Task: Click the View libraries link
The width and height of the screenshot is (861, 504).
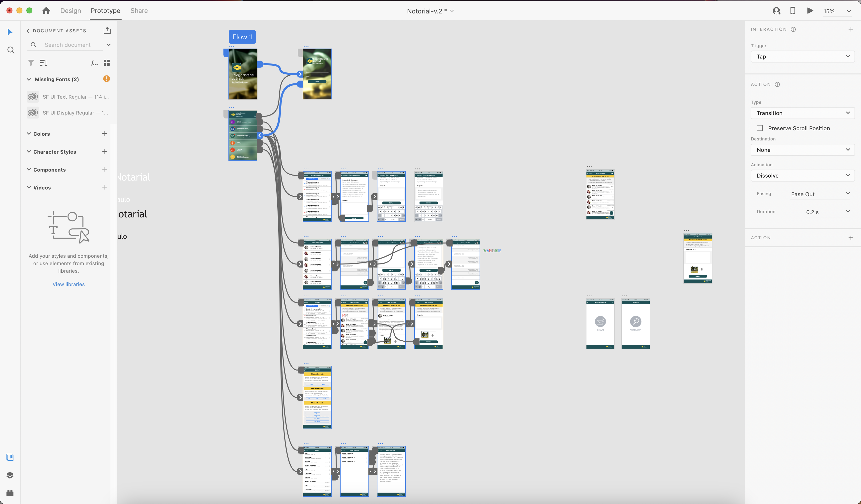Action: click(x=68, y=284)
